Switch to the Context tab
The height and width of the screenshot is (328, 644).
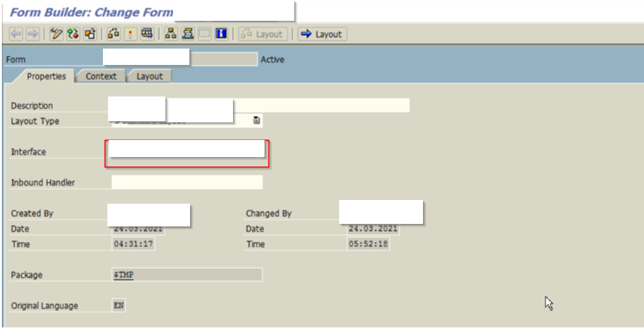coord(101,76)
